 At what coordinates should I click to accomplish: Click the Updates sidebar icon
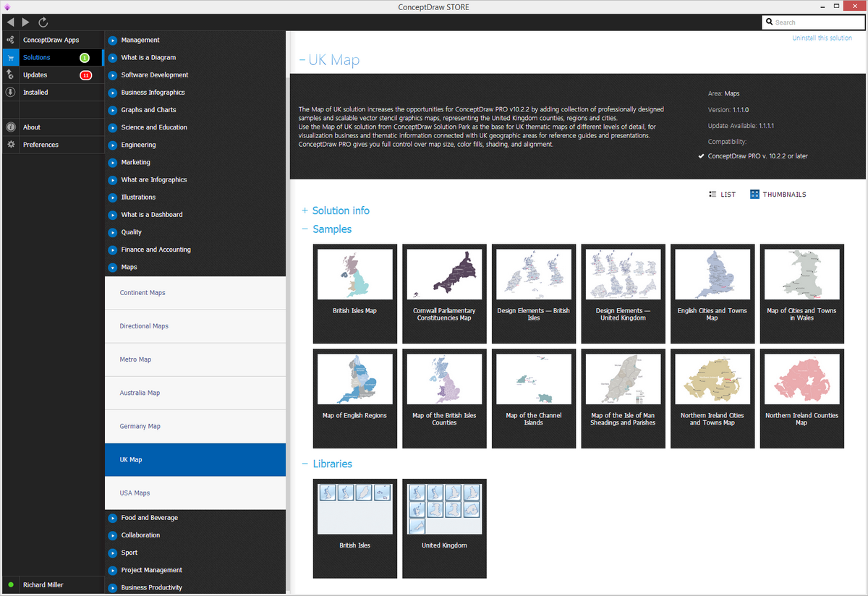10,74
